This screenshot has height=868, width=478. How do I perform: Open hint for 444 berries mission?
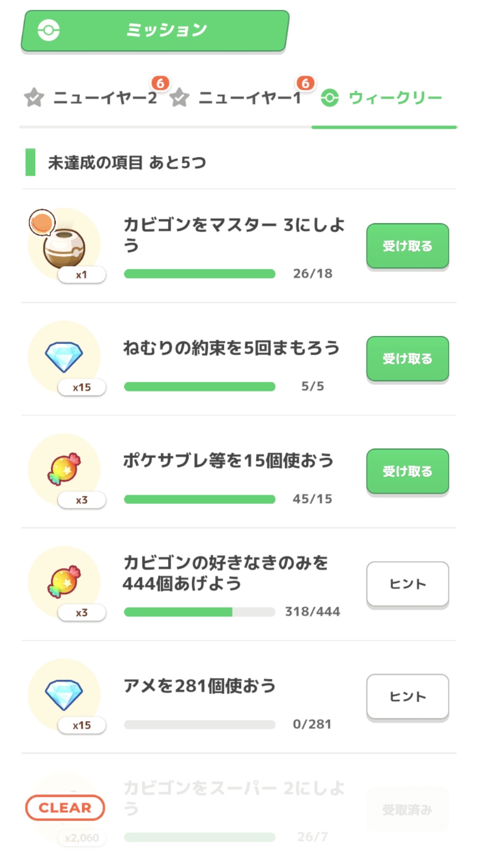click(407, 584)
